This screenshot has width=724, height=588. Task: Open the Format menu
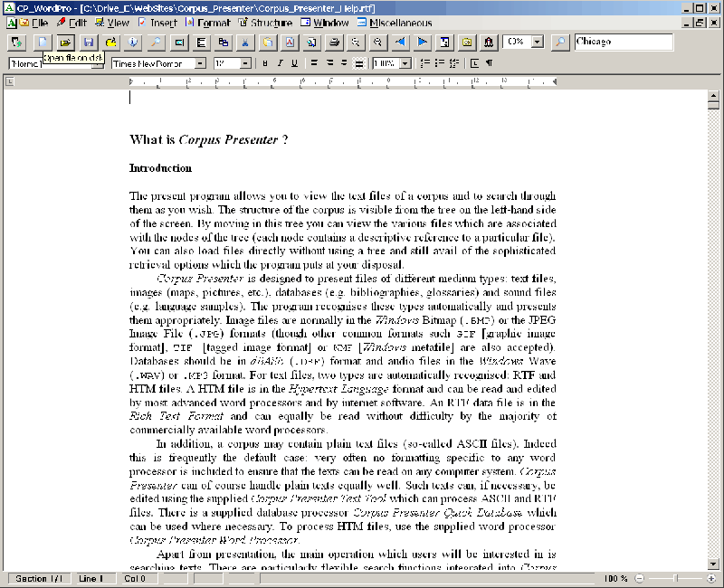pos(214,23)
